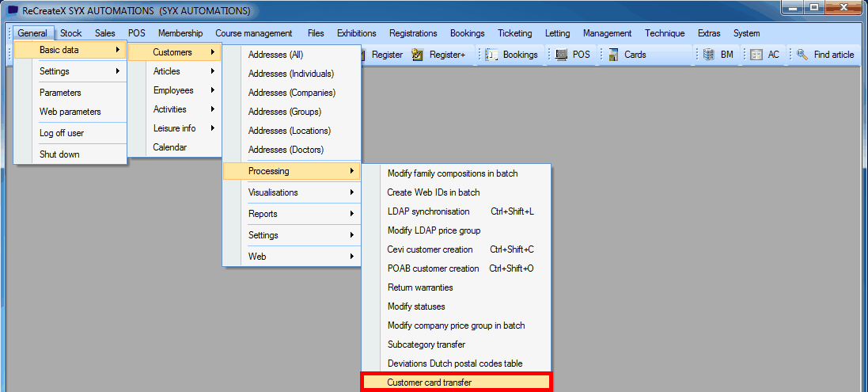Open Addresses (Companies) list
The image size is (868, 392).
coord(291,93)
